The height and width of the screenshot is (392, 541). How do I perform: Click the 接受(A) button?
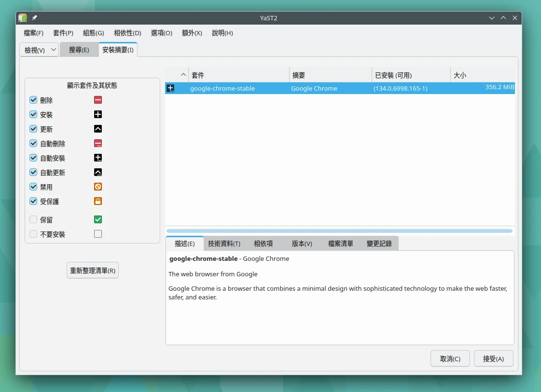[x=493, y=359]
